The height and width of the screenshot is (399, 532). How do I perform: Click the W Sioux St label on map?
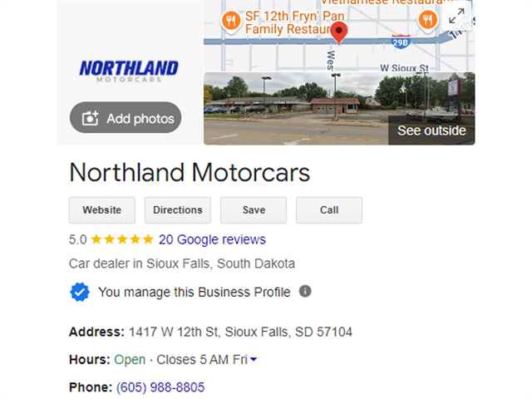(404, 68)
